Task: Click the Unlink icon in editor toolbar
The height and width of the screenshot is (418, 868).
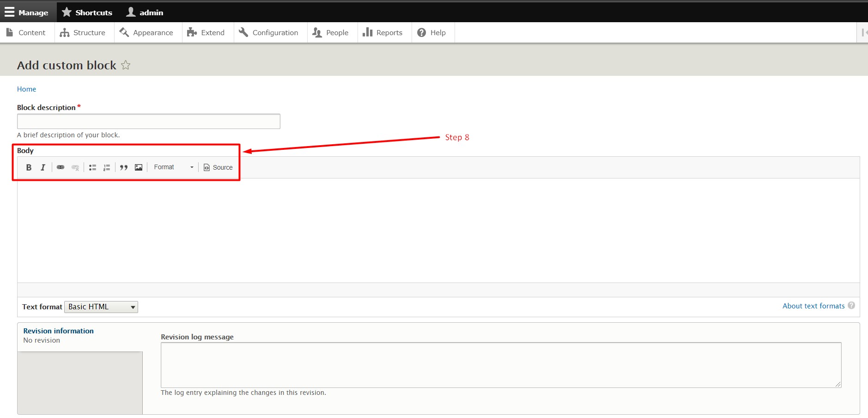Action: [75, 167]
